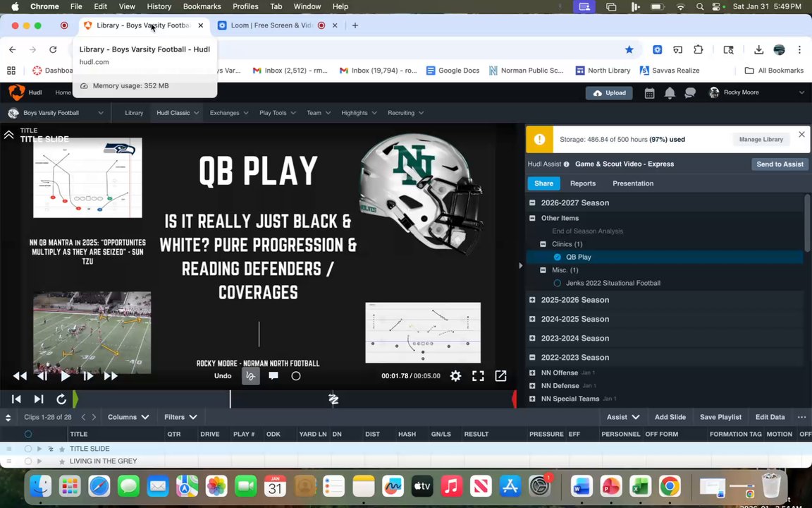Switch to the Reports tab
The height and width of the screenshot is (508, 812).
(583, 183)
